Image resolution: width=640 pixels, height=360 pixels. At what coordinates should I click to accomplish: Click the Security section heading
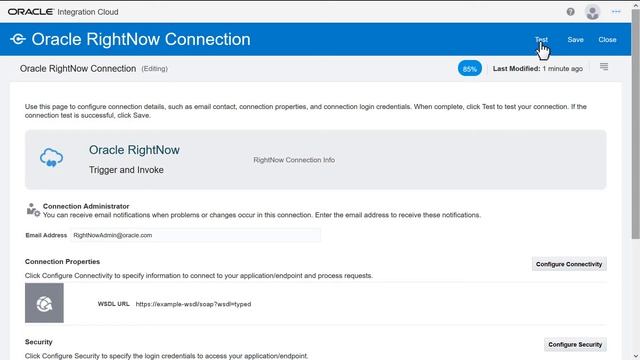coord(39,342)
